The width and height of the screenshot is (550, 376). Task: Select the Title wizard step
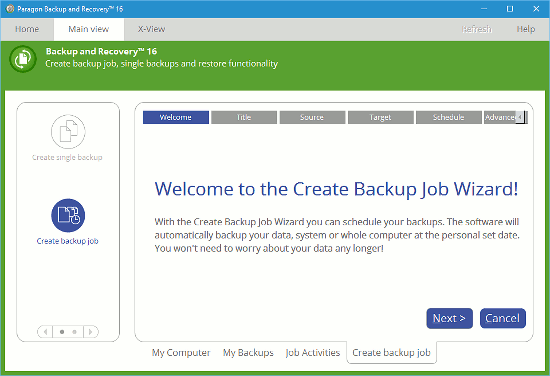244,117
